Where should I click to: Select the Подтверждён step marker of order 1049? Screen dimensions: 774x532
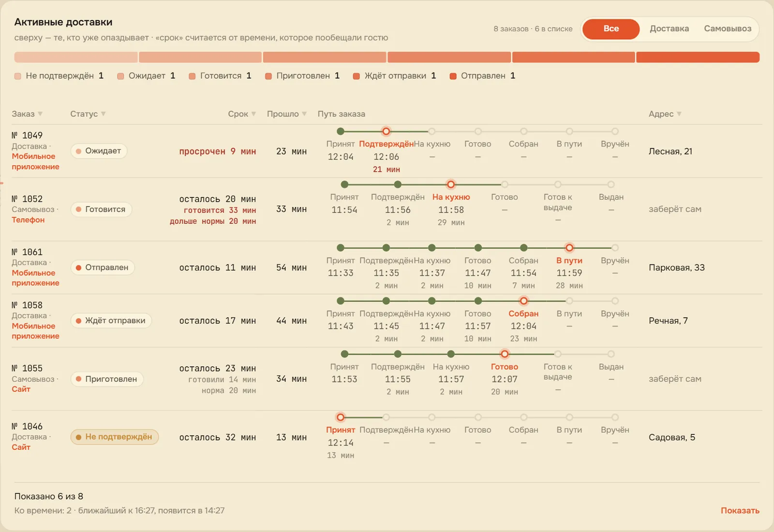point(386,132)
